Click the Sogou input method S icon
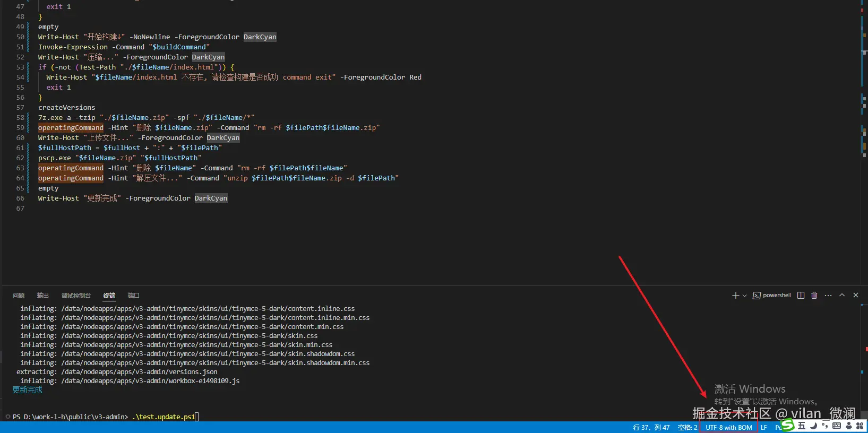Image resolution: width=868 pixels, height=433 pixels. point(788,425)
